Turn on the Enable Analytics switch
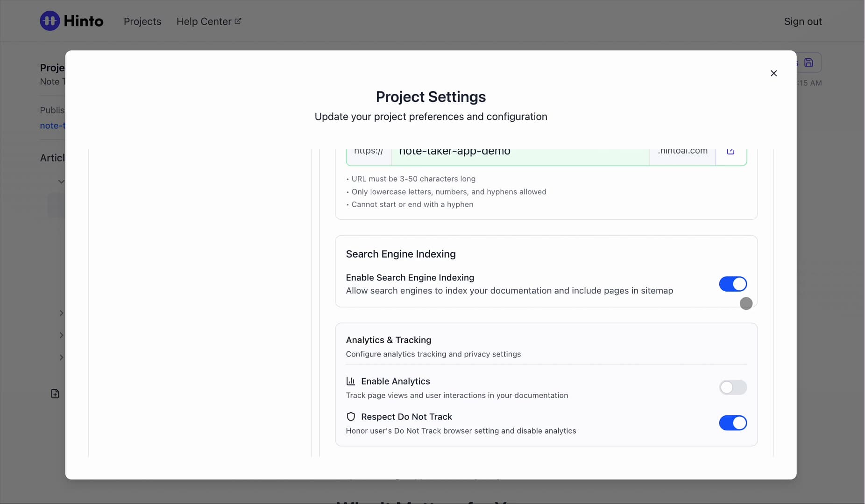Screen dimensions: 865x504 pyautogui.click(x=733, y=387)
